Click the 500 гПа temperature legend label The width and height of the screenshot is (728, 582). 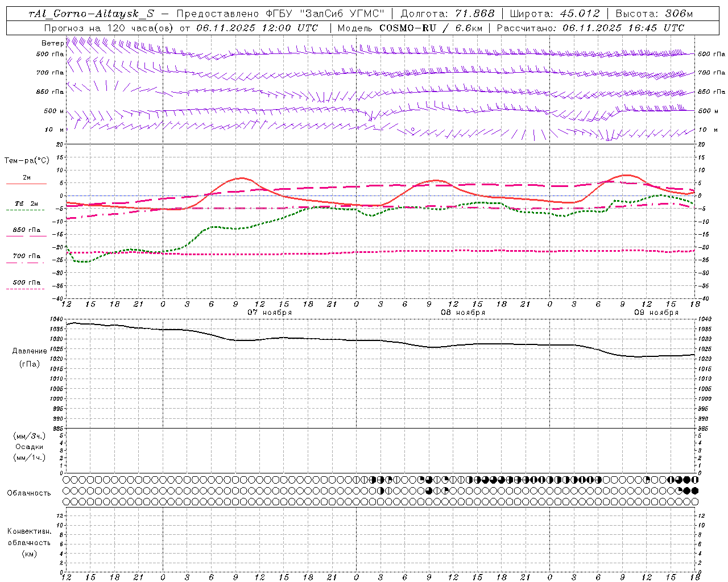(x=26, y=282)
